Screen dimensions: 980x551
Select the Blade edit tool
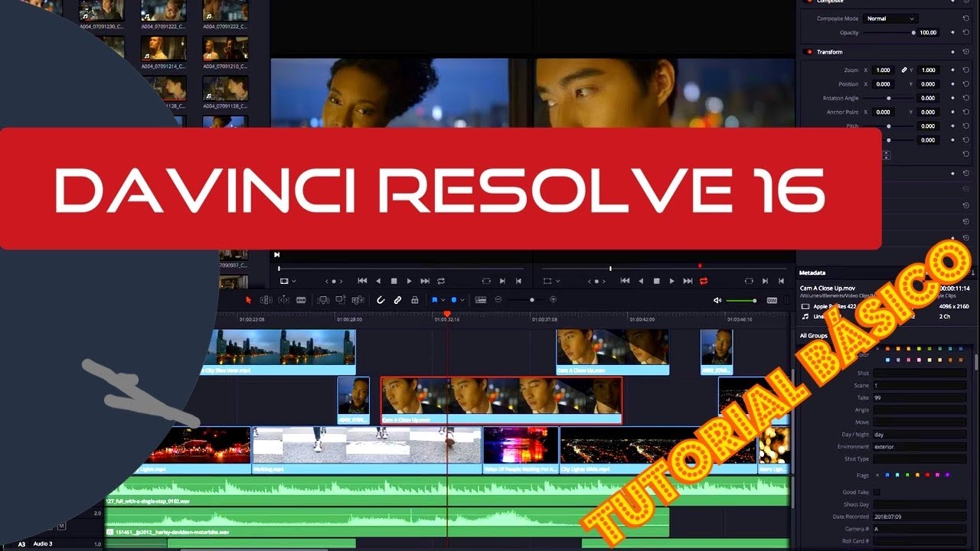coord(301,300)
